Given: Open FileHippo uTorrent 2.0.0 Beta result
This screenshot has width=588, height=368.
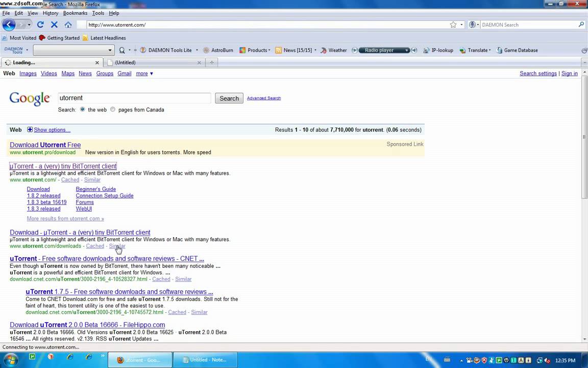Looking at the screenshot, I should click(x=87, y=325).
